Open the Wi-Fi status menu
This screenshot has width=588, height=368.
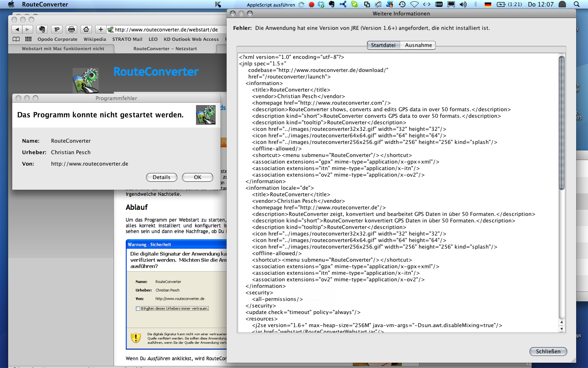[414, 4]
